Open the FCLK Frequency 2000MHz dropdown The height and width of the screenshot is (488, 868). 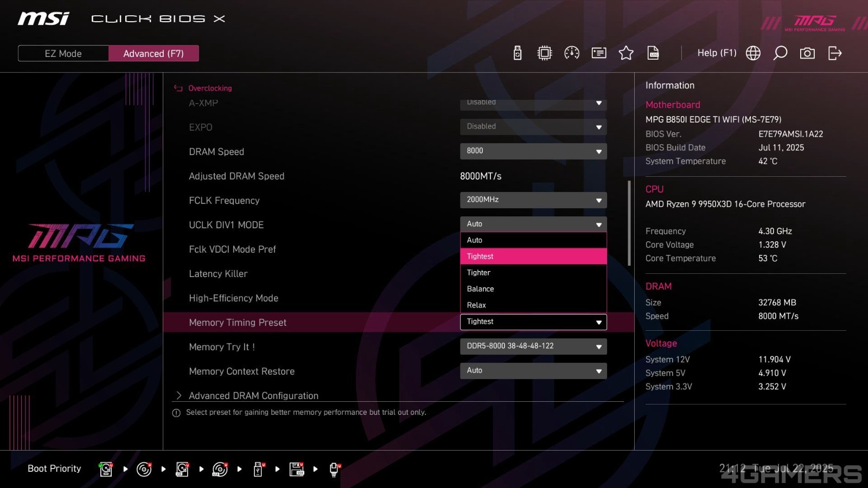[x=533, y=200]
